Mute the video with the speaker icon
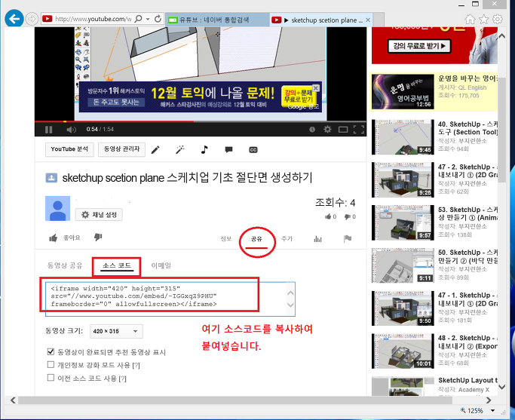The image size is (515, 420). tap(71, 130)
